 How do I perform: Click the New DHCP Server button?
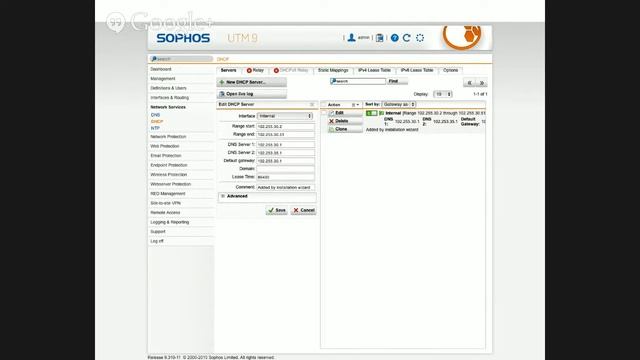click(x=251, y=82)
